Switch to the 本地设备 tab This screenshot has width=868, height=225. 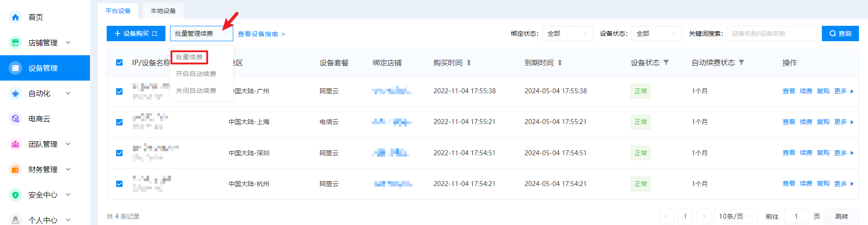tap(163, 11)
